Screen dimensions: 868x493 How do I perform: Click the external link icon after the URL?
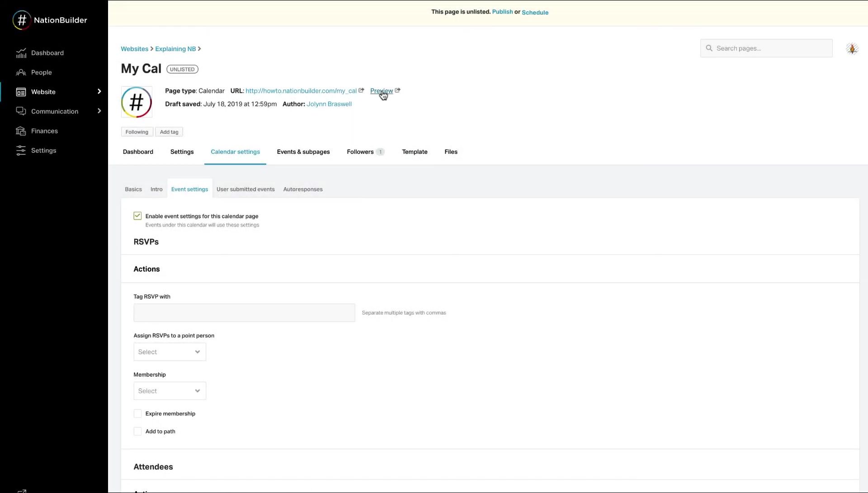pyautogui.click(x=361, y=90)
